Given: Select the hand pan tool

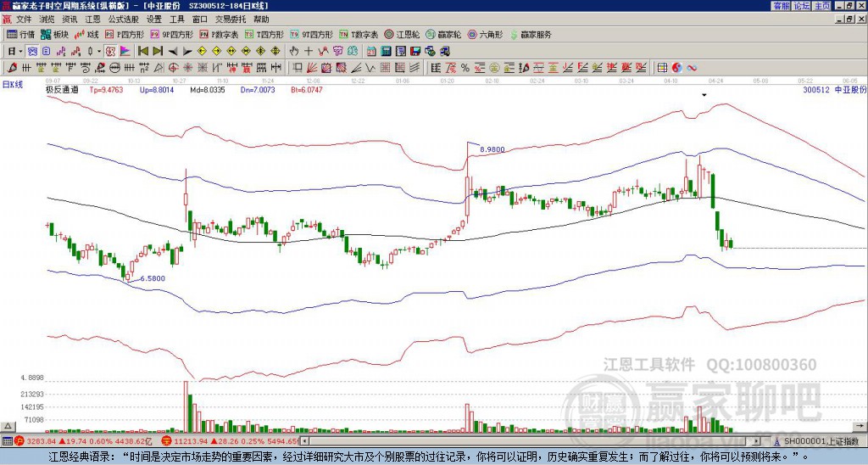Looking at the screenshot, I should pos(294,52).
